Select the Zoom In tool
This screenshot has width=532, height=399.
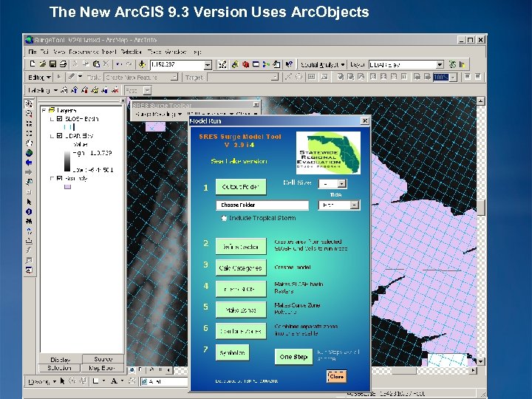[x=29, y=103]
